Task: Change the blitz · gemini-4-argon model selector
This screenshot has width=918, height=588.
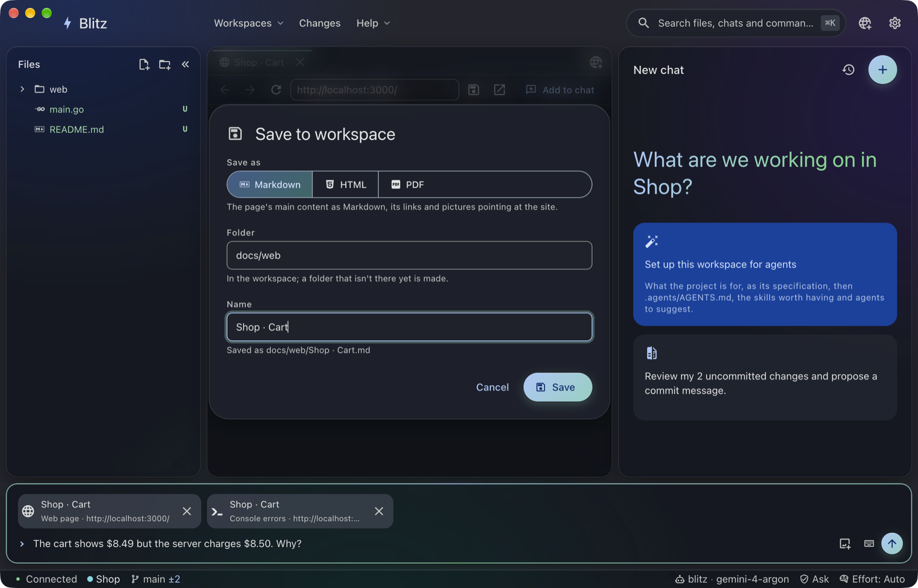Action: 732,579
